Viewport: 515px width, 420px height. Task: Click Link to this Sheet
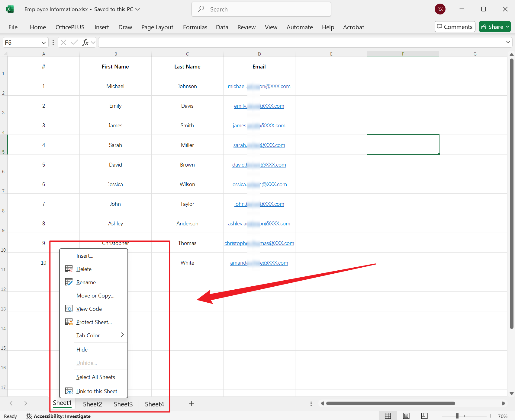pyautogui.click(x=97, y=391)
